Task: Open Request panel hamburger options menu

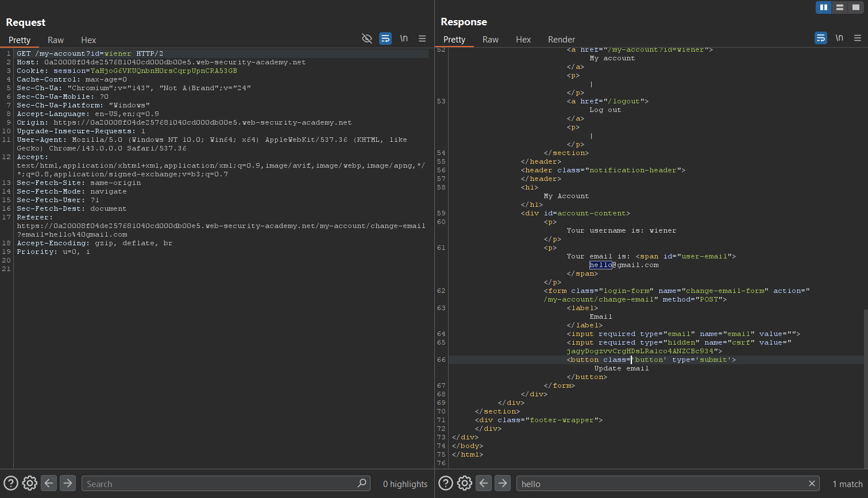Action: (x=422, y=38)
